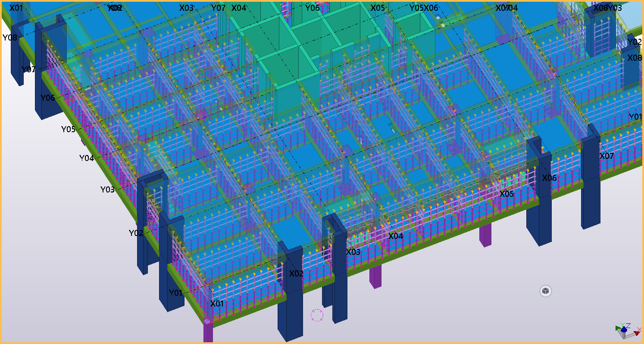Click the XYZ coordinate axis triad
The width and height of the screenshot is (644, 344).
pos(627,329)
